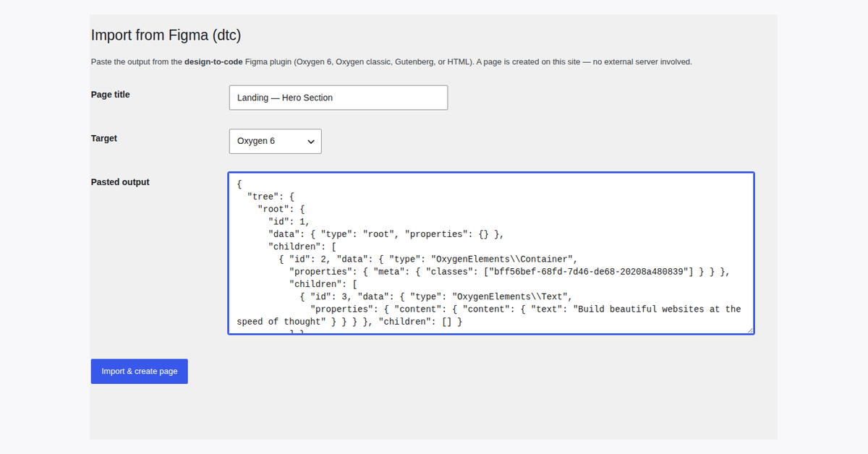Click inside the Pasted output textarea

click(491, 253)
